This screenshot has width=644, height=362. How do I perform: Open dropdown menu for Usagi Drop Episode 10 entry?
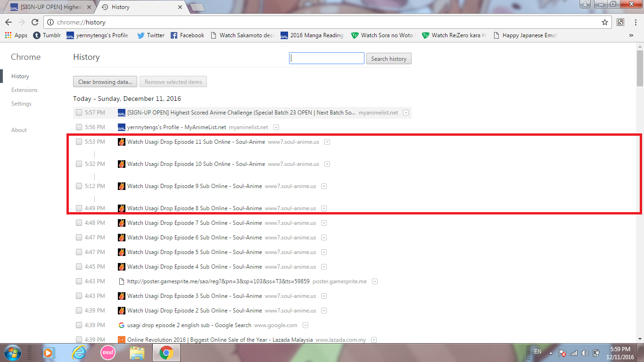[x=327, y=164]
